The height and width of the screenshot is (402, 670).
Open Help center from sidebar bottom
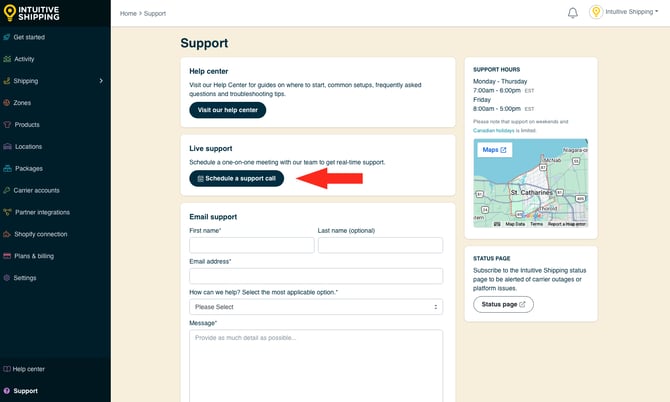(x=29, y=369)
